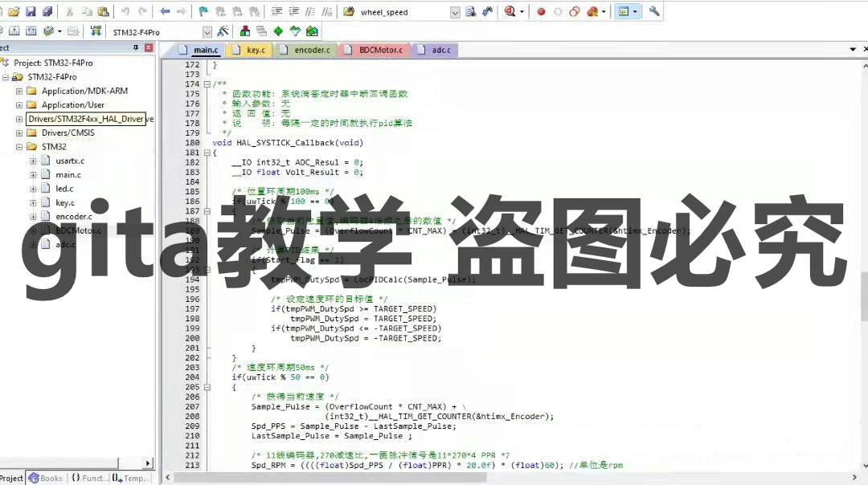
Task: Rebuild all target files
Action: tap(31, 31)
